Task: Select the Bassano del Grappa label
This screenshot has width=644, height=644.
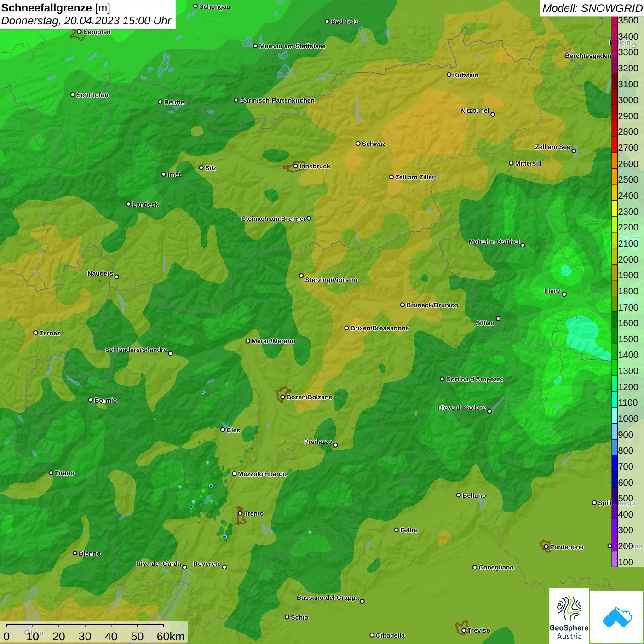Action: pyautogui.click(x=328, y=598)
